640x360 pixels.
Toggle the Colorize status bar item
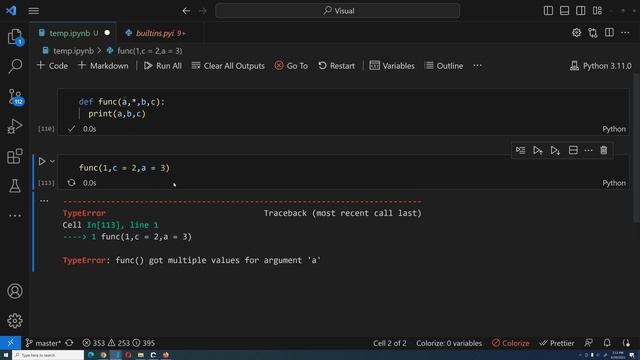tap(511, 343)
